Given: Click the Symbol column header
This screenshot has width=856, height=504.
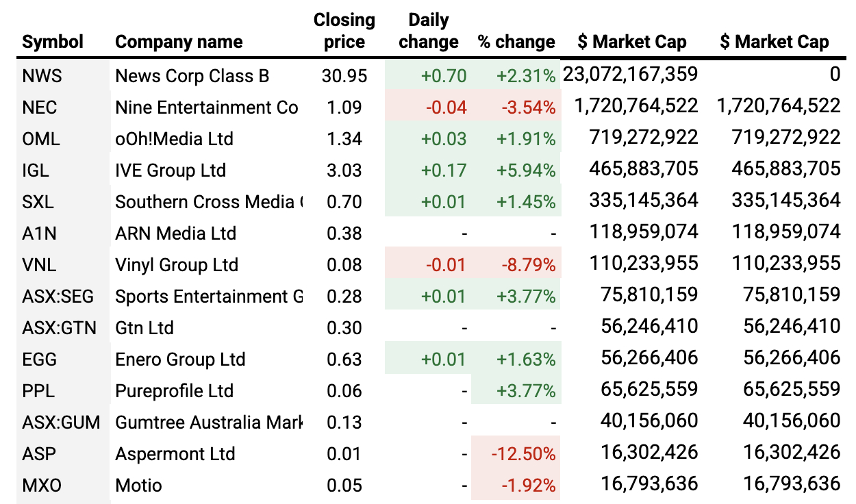Looking at the screenshot, I should 52,42.
